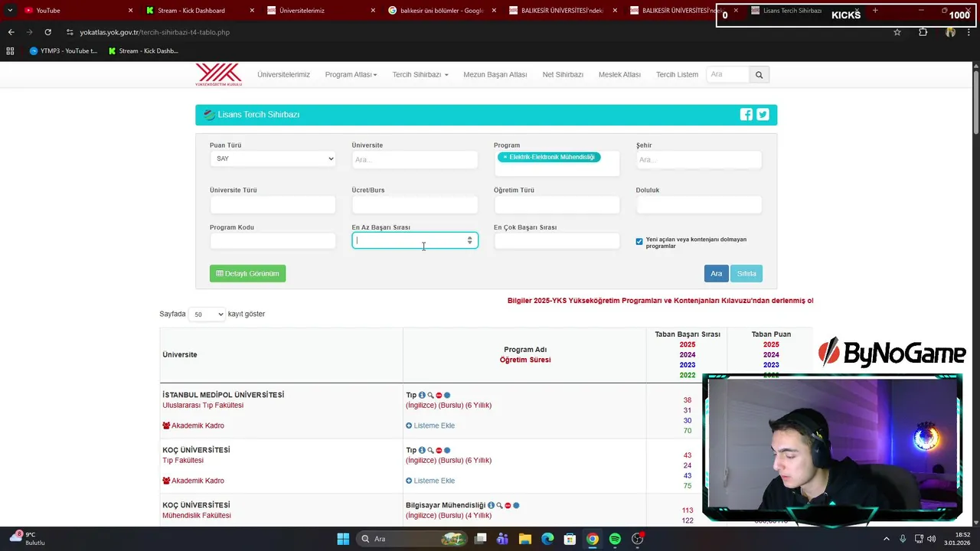Open the Puan Türü SAY dropdown
Image resolution: width=980 pixels, height=551 pixels.
[x=273, y=158]
